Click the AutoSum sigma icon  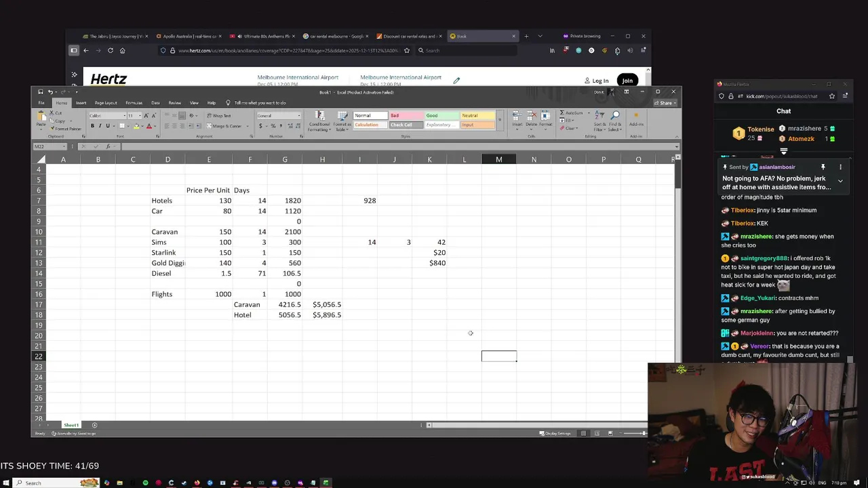pyautogui.click(x=562, y=113)
